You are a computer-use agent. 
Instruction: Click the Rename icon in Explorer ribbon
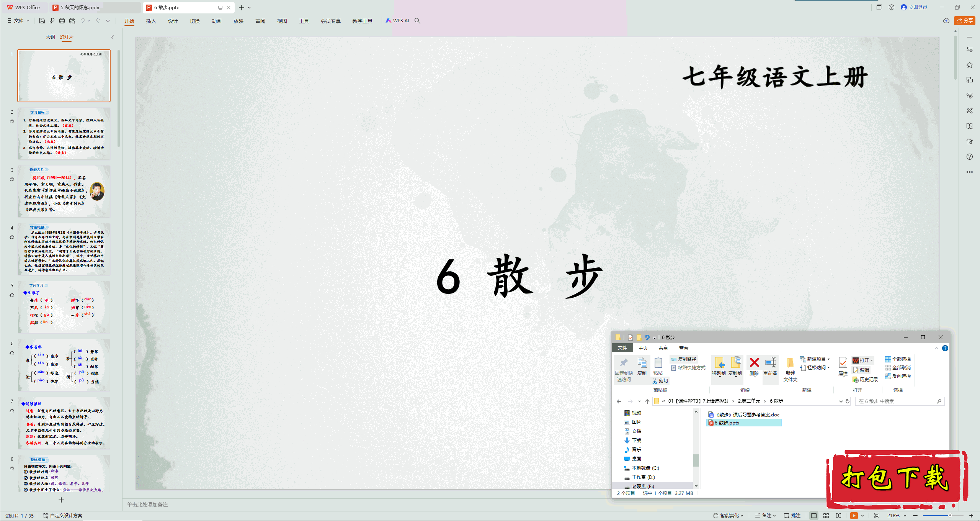(x=770, y=363)
